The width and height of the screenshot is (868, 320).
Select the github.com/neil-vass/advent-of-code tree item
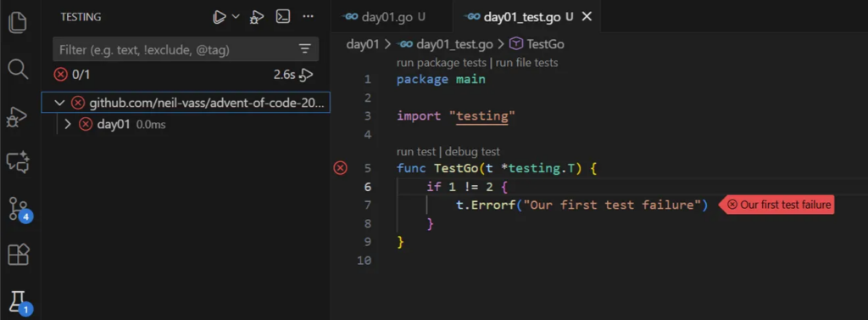coord(186,103)
